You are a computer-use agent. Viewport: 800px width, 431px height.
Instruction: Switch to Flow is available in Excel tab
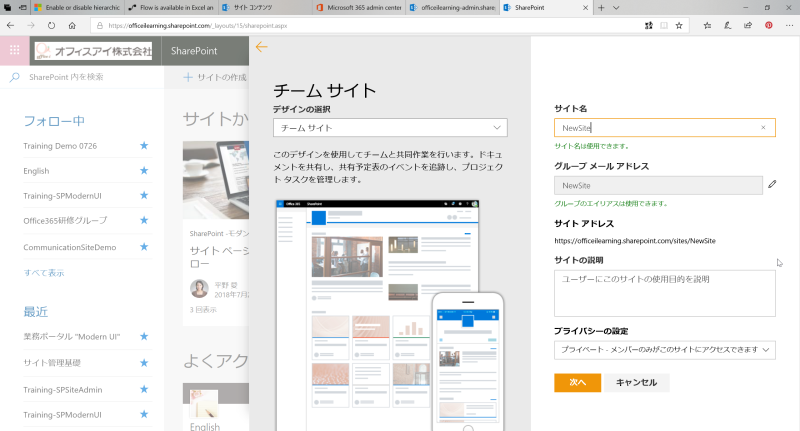[x=171, y=8]
